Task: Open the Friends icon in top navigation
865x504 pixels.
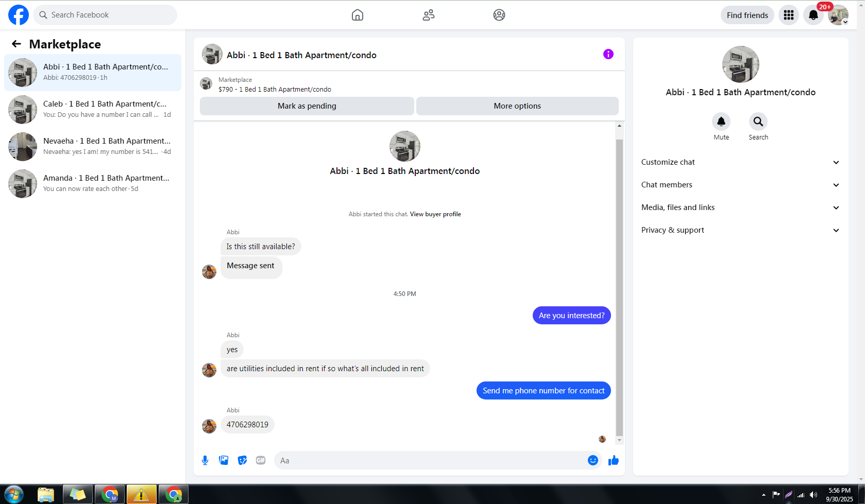Action: (429, 15)
